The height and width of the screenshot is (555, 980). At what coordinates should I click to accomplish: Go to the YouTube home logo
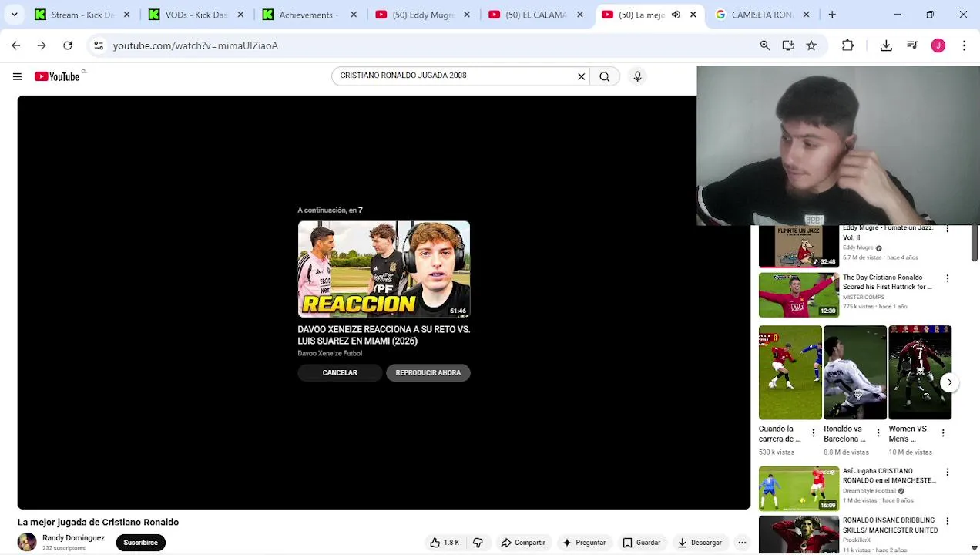pos(57,76)
